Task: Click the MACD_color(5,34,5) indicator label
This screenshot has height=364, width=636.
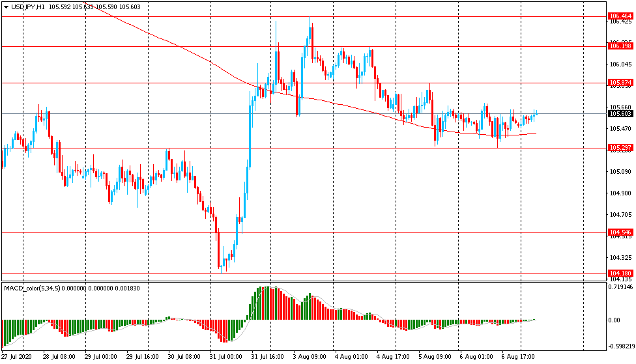Action: pos(32,288)
